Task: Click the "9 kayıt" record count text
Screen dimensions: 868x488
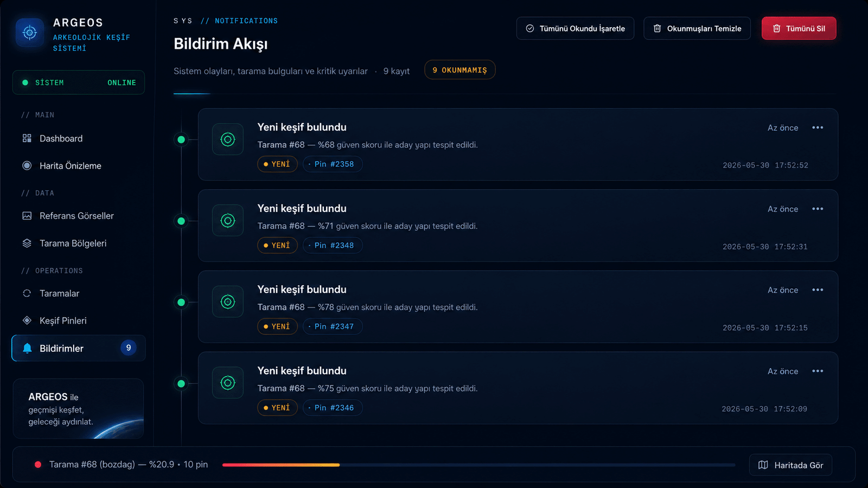Action: click(x=397, y=71)
